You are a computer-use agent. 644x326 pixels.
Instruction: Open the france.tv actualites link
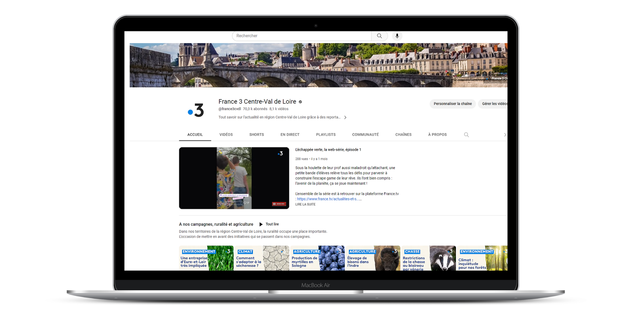coord(329,199)
